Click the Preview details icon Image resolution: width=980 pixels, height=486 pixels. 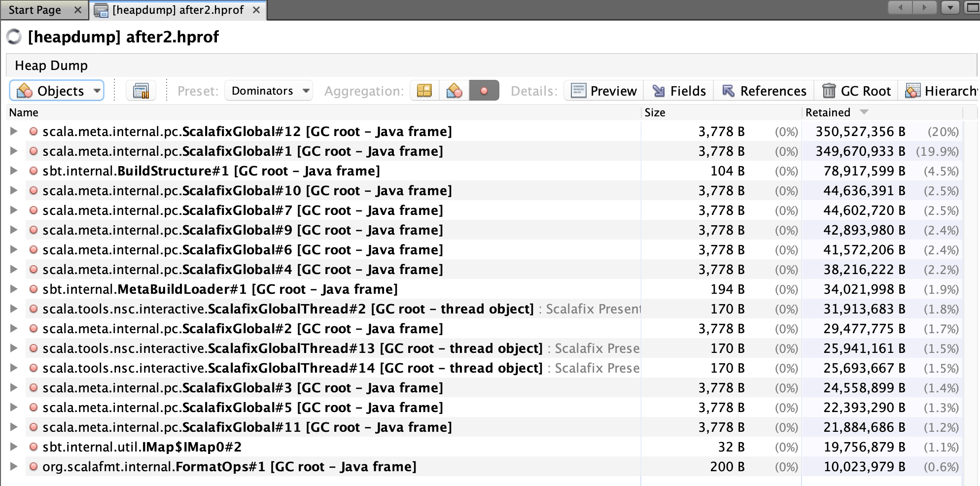point(602,91)
